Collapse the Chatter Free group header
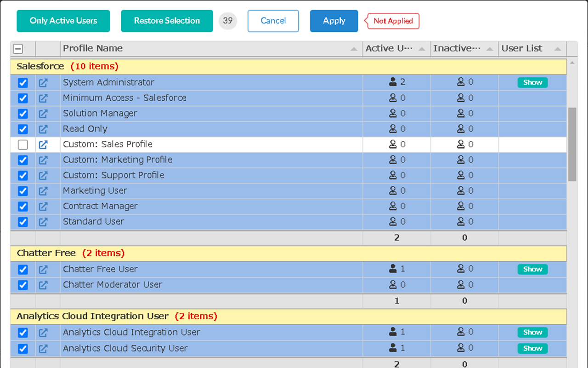 [288, 253]
